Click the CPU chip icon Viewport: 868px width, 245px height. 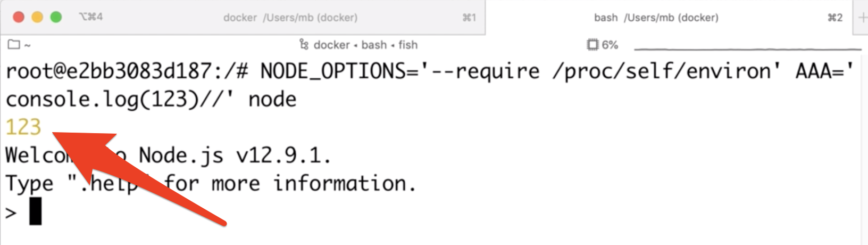592,45
